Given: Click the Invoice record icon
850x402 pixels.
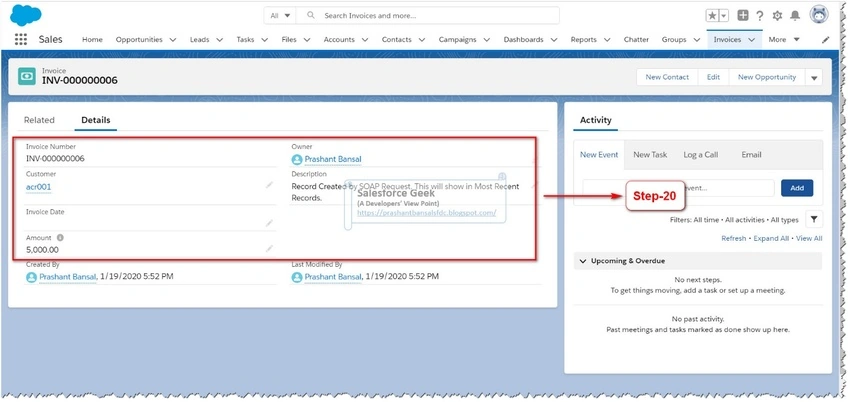Looking at the screenshot, I should [27, 76].
